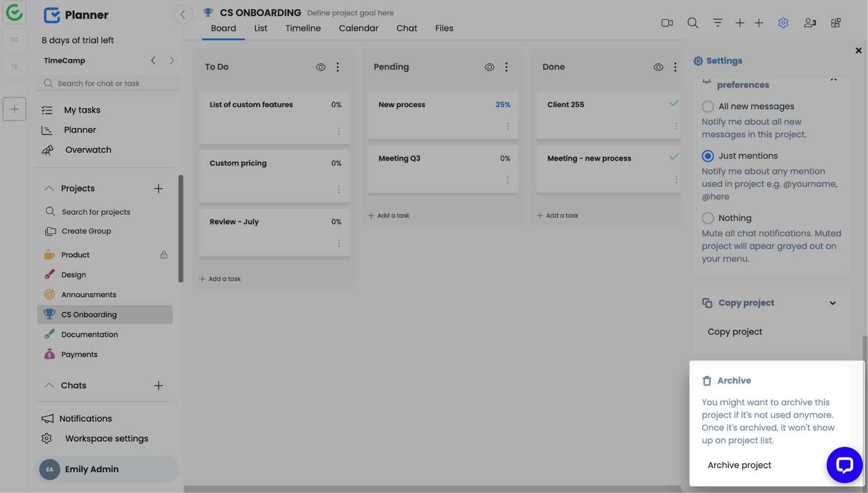
Task: Open the integrations icon at toolbar end
Action: [835, 23]
